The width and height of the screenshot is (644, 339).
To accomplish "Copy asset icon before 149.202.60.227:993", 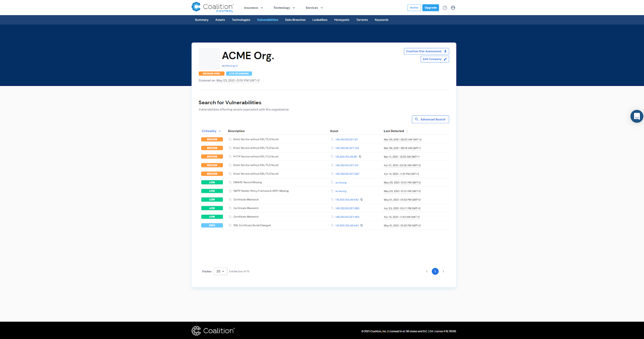I will (332, 208).
